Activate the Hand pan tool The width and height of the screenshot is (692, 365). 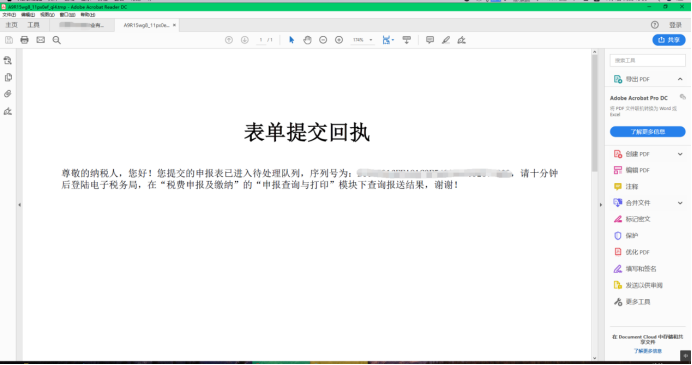point(307,40)
